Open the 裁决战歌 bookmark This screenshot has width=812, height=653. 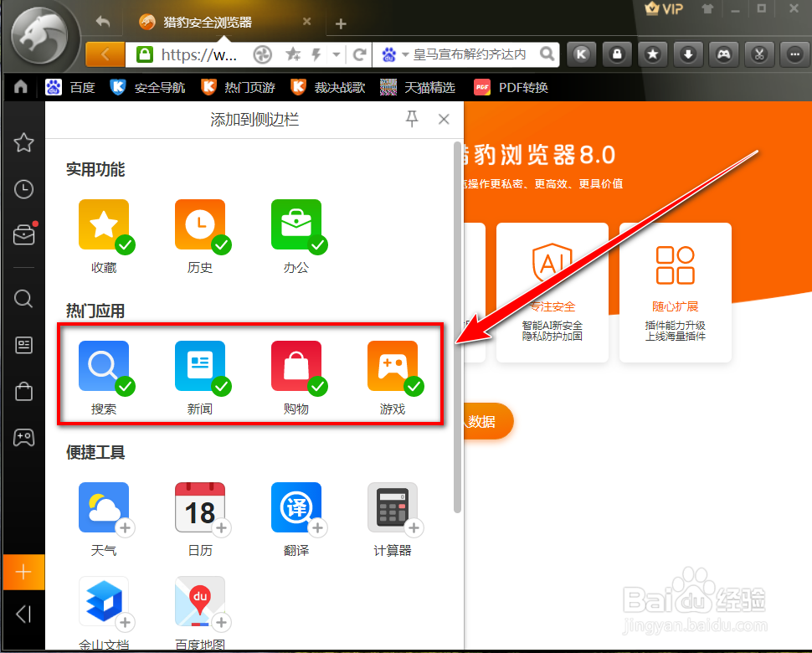coord(328,87)
